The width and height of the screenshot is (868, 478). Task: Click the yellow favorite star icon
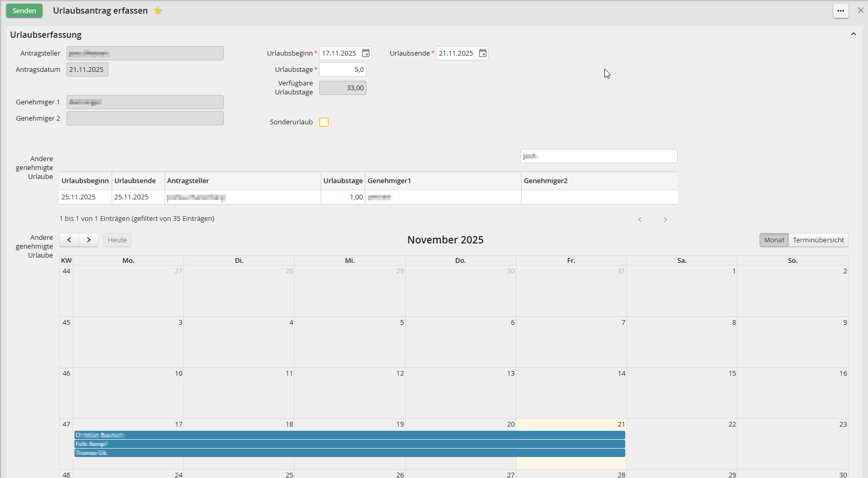(x=158, y=11)
